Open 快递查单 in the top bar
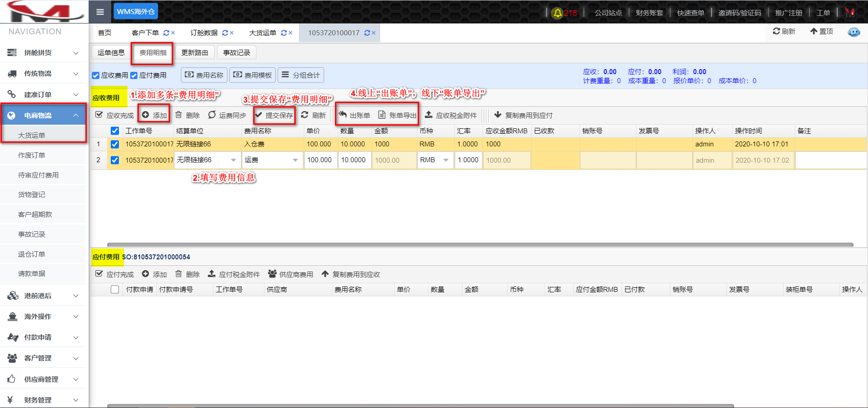Viewport: 868px width, 408px height. click(690, 13)
